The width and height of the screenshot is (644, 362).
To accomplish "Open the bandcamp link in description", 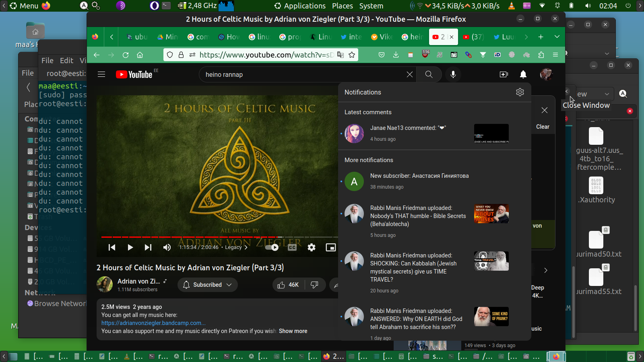I will [x=153, y=323].
